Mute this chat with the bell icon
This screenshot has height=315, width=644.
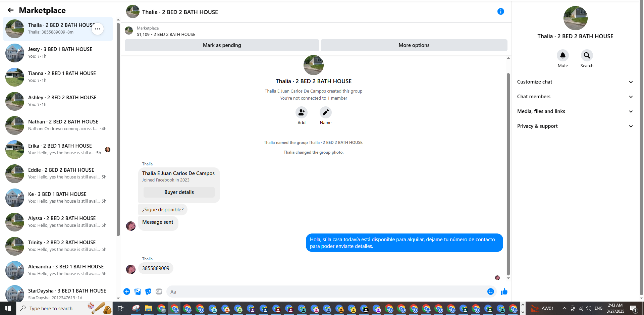563,55
